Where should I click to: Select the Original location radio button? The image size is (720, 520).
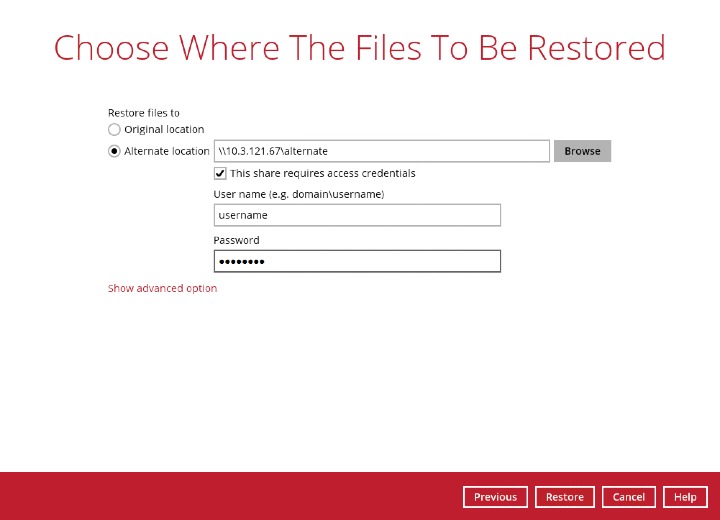(114, 130)
